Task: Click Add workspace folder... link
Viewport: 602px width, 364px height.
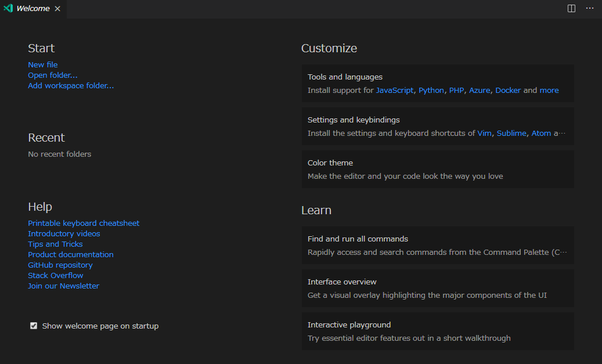Action: coord(71,85)
